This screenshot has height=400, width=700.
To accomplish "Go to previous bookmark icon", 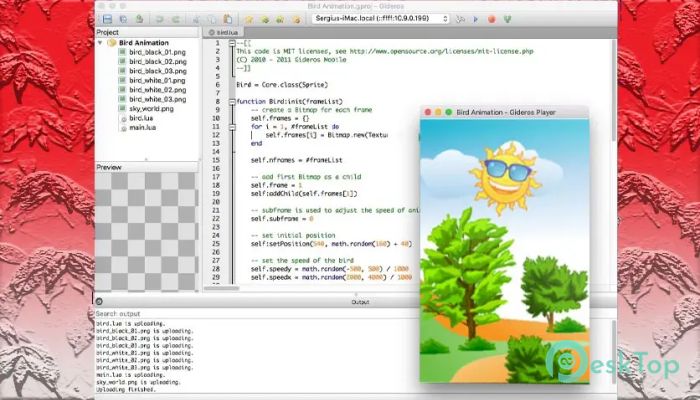I will pos(280,19).
